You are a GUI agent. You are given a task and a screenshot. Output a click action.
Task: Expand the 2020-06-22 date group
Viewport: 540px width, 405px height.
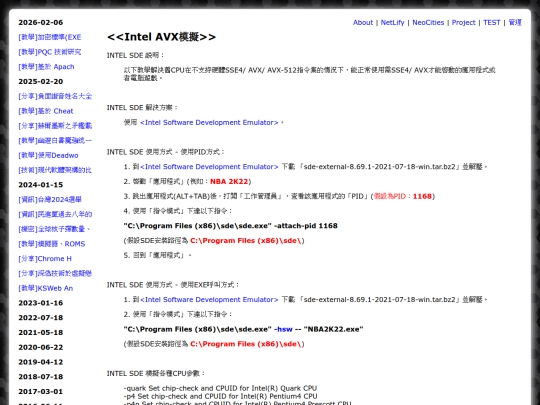(x=41, y=347)
